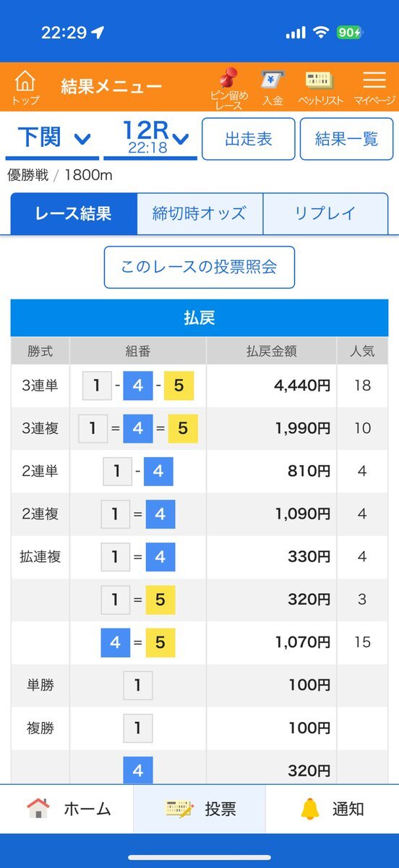The height and width of the screenshot is (868, 399).
Task: Open the 結果一覧 button
Action: 347,139
